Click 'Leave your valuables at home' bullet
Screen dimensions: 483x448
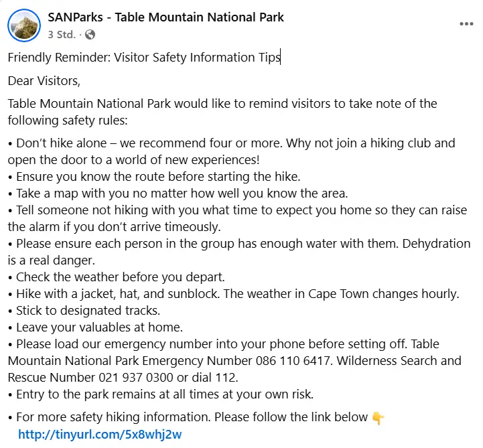pos(96,327)
